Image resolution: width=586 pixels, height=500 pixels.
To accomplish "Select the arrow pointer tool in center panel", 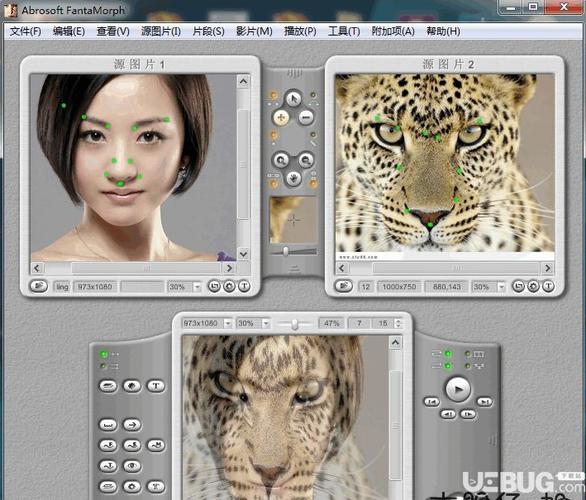I will pos(294,99).
